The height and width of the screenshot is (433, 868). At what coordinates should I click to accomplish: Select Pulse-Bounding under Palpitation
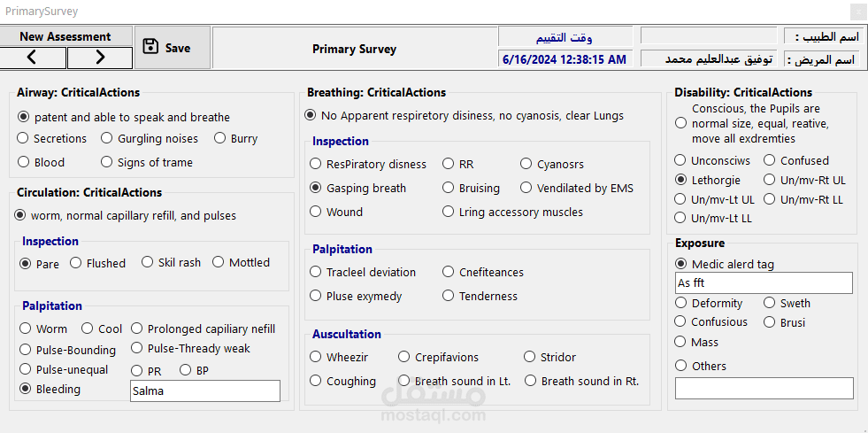[x=26, y=350]
